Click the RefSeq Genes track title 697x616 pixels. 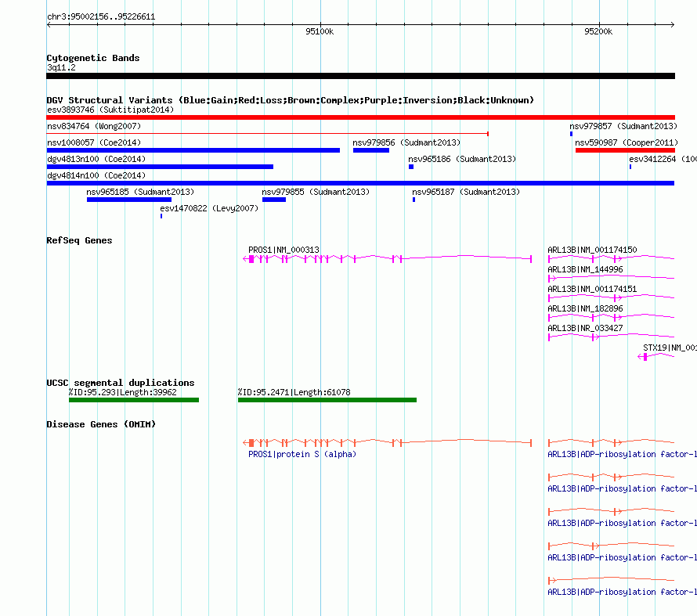pos(79,240)
